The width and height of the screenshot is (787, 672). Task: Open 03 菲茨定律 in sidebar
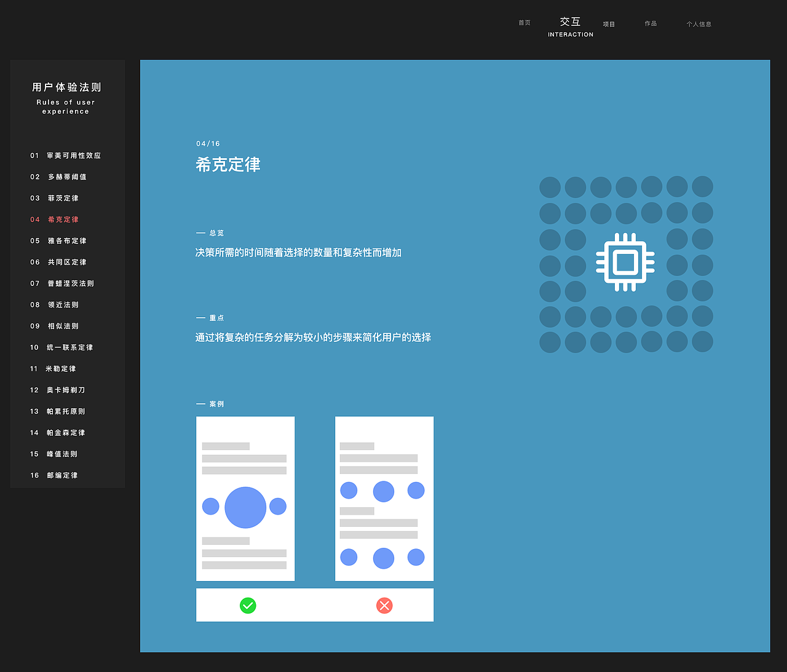(55, 199)
